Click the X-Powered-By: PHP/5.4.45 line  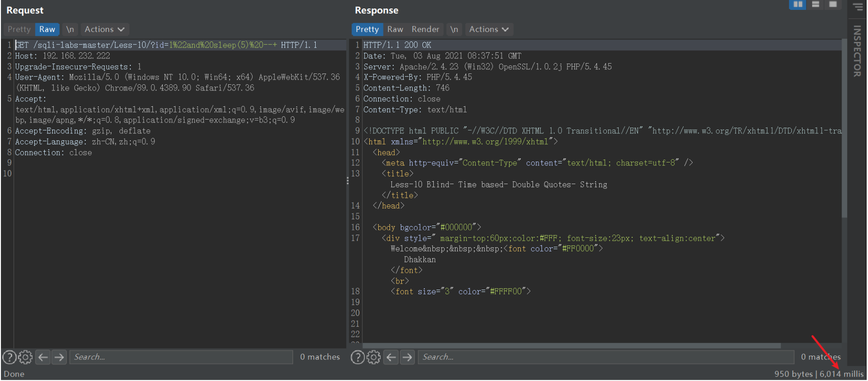(418, 77)
